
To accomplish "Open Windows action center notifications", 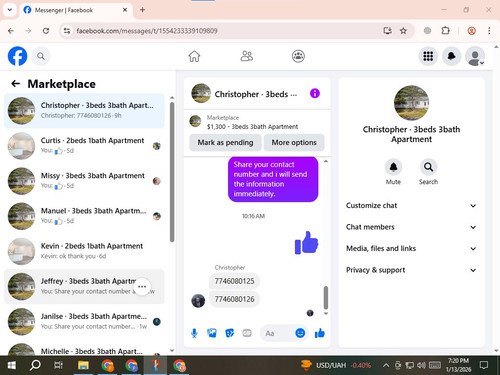I will click(484, 365).
